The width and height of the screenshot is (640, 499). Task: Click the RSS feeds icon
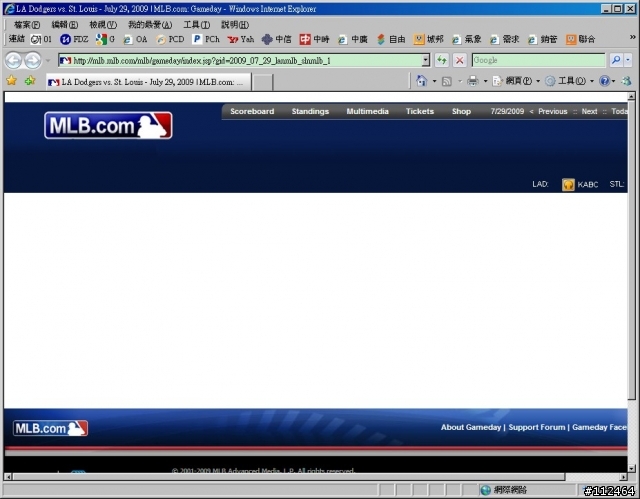pyautogui.click(x=447, y=81)
